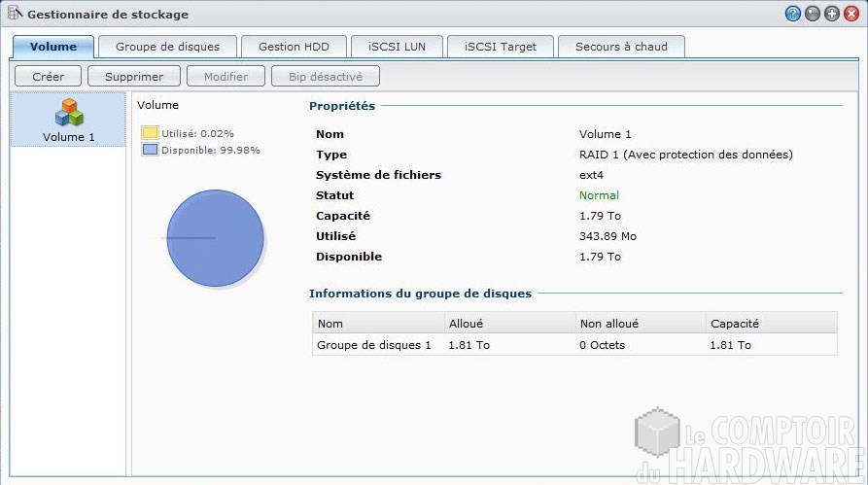Open help with the blue question mark icon

793,14
